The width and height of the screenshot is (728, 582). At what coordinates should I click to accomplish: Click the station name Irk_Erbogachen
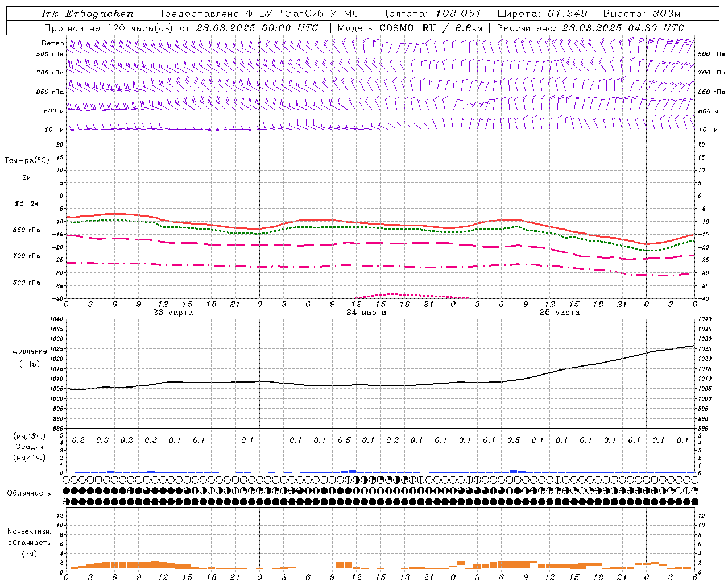tap(88, 14)
